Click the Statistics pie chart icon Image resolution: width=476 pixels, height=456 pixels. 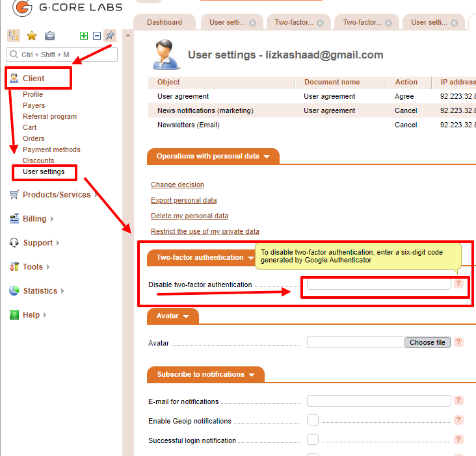pyautogui.click(x=14, y=290)
